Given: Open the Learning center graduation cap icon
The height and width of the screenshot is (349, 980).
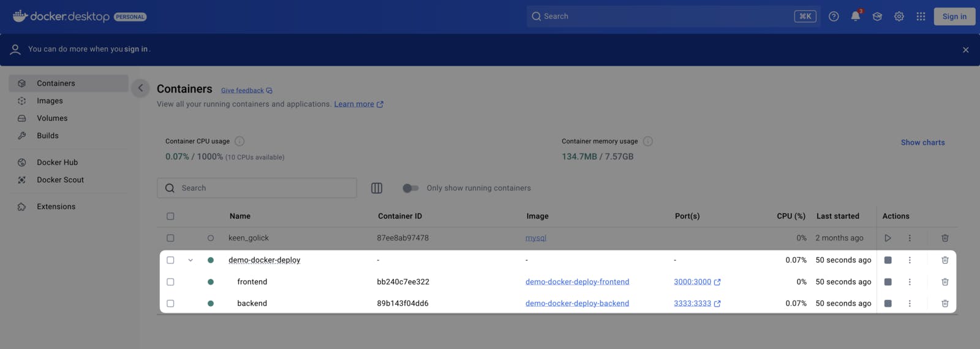Looking at the screenshot, I should point(877,17).
